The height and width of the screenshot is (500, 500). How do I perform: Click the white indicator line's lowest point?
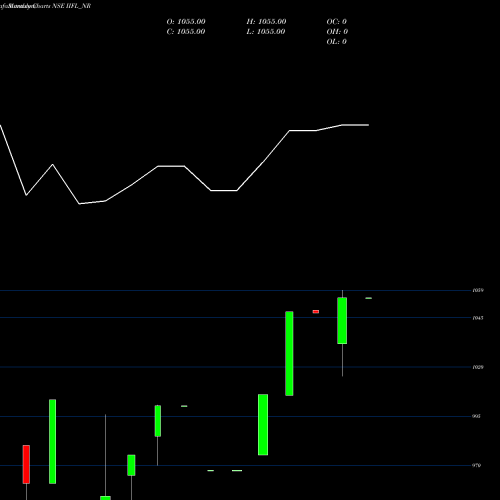(79, 204)
